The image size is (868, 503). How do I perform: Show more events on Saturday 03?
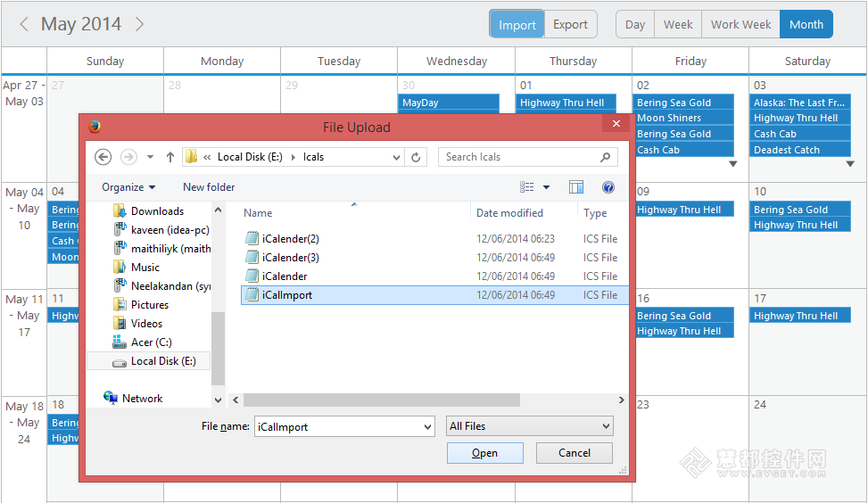tap(850, 164)
